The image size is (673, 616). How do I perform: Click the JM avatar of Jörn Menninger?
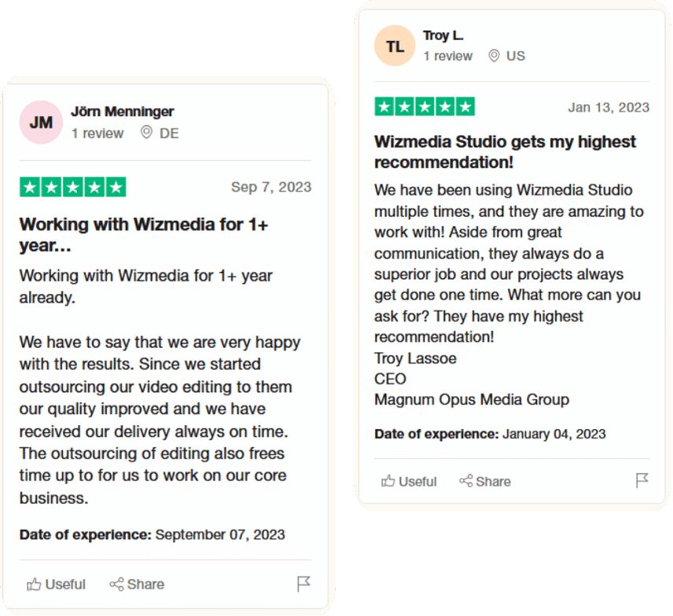pyautogui.click(x=41, y=123)
